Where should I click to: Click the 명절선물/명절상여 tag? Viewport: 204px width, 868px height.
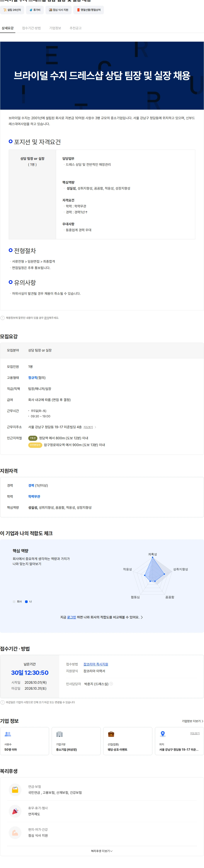click(89, 10)
